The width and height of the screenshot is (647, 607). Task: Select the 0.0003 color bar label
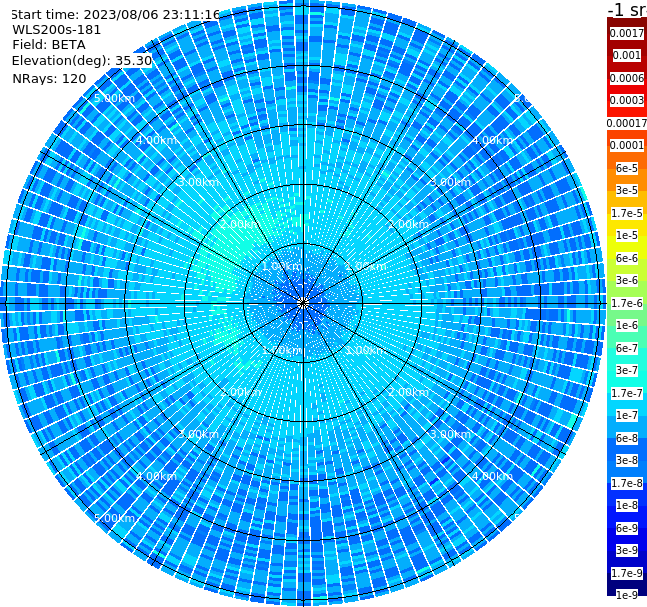point(627,100)
